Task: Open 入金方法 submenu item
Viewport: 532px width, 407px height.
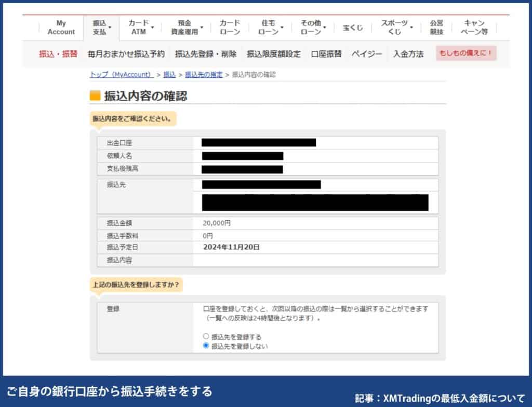Action: pos(408,54)
